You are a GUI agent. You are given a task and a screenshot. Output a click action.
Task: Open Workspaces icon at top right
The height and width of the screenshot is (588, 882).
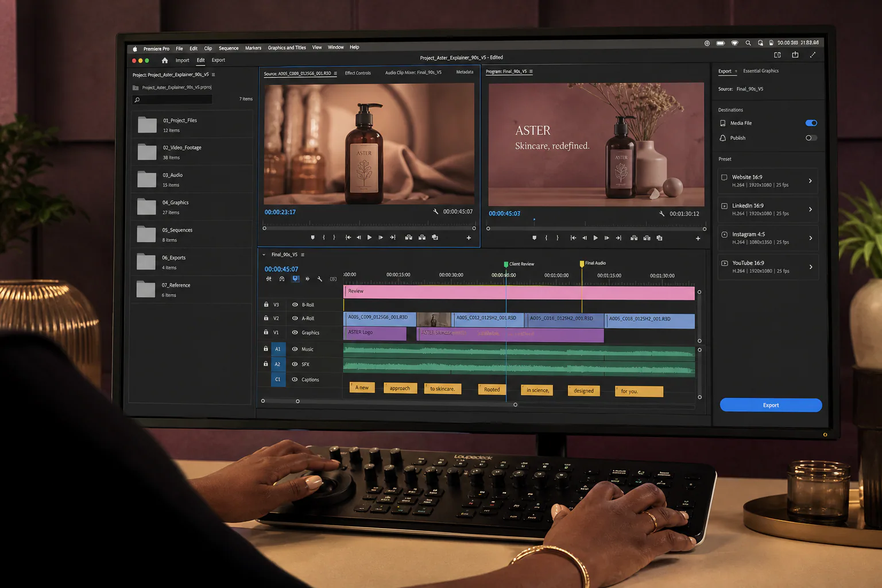tap(777, 55)
